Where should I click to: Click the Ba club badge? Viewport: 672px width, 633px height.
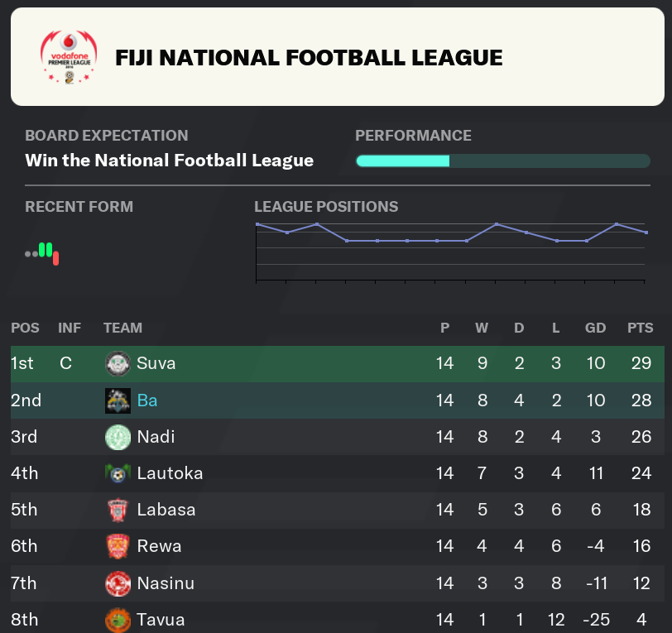click(118, 400)
